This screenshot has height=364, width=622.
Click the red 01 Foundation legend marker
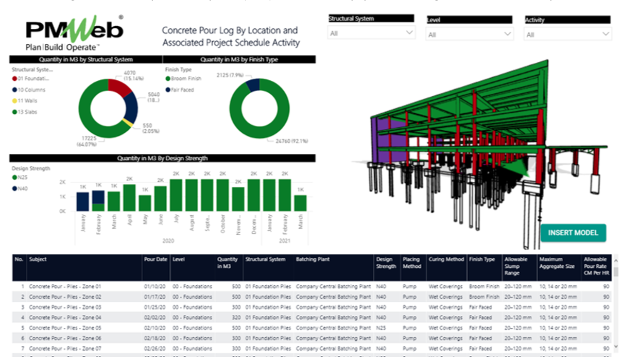pyautogui.click(x=14, y=79)
